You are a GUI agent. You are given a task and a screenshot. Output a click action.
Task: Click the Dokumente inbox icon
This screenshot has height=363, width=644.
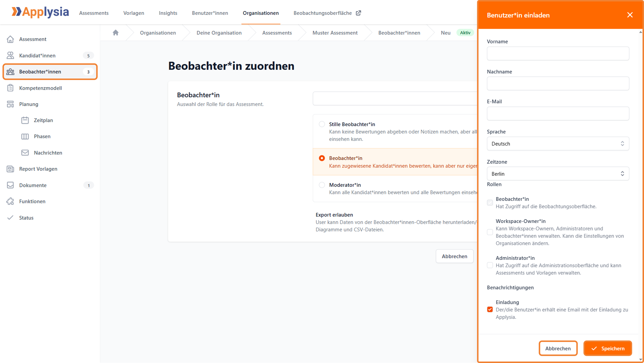point(10,185)
